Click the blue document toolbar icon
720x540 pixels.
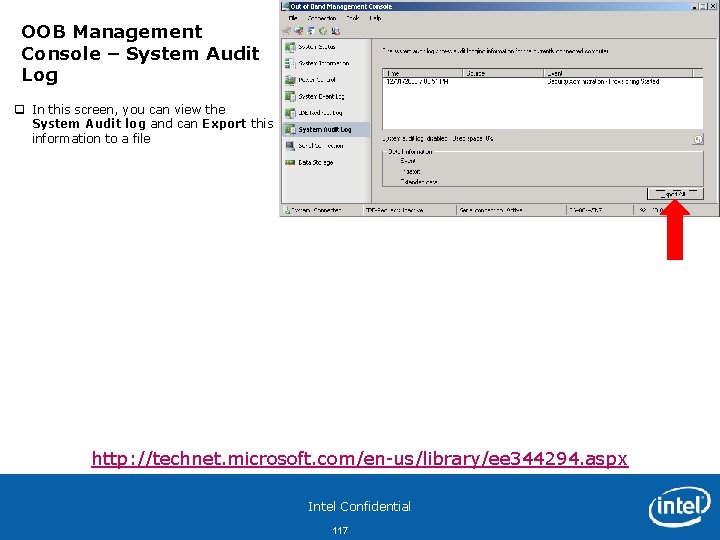311,31
